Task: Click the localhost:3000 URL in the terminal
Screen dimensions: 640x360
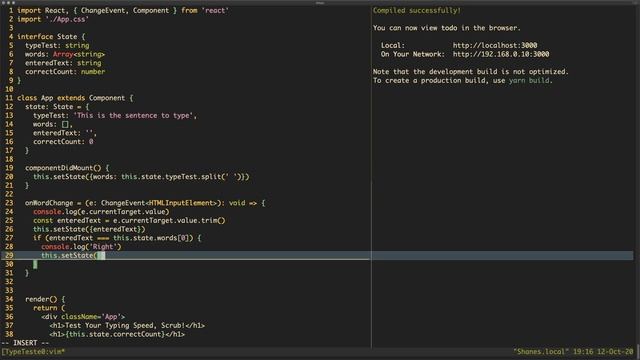Action: click(495, 45)
